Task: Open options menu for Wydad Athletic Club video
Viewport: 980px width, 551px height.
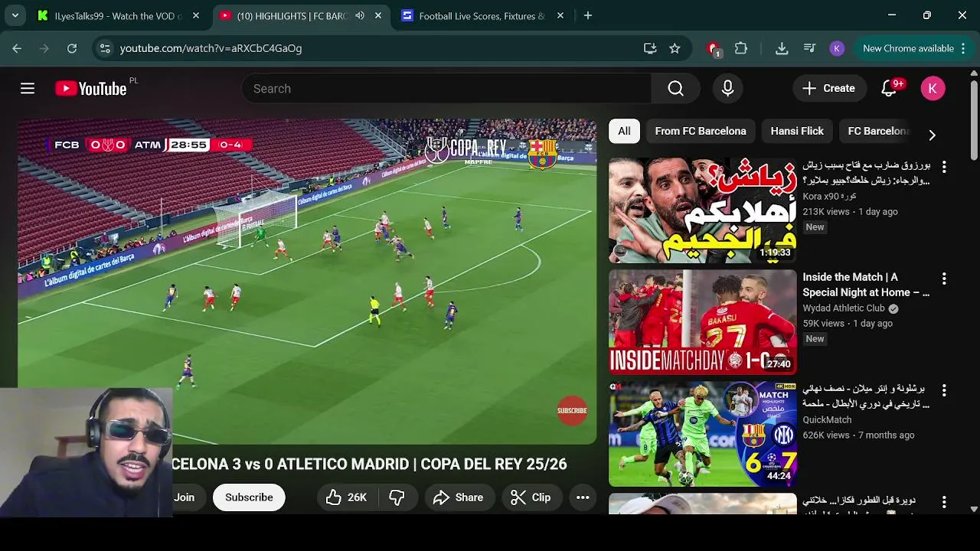Action: tap(944, 279)
